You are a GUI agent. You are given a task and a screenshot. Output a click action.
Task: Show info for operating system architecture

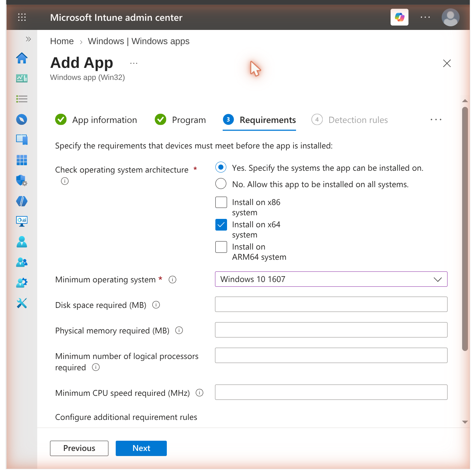(65, 181)
